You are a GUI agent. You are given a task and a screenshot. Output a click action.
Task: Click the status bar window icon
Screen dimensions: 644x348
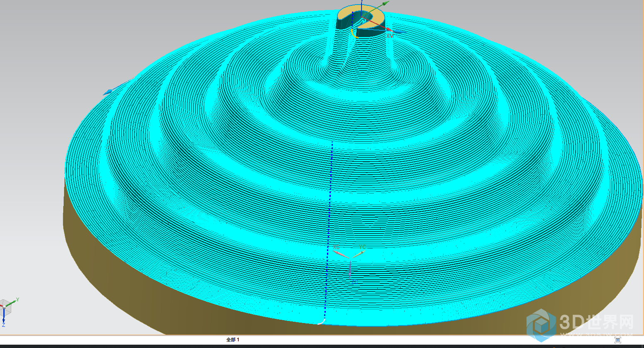[x=618, y=340]
